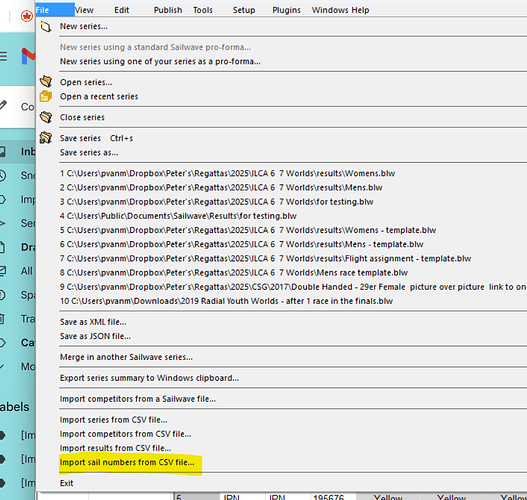Screen dimensions: 527x500
Task: Choose Save as JSON file option
Action: click(x=95, y=336)
